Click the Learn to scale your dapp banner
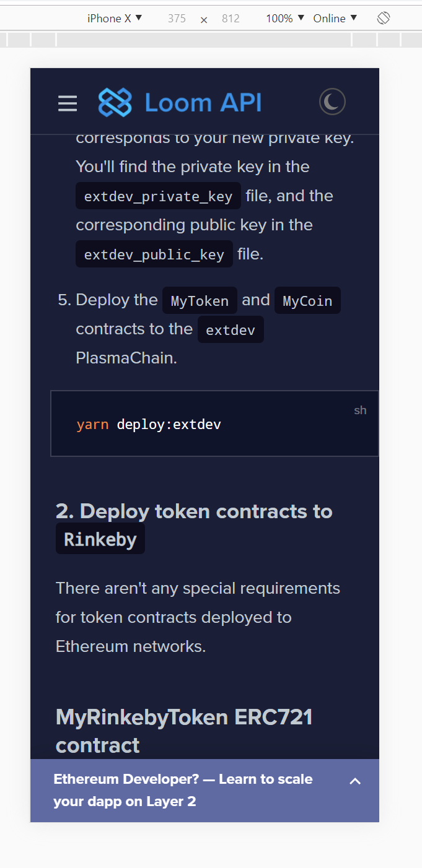The image size is (422, 868). pyautogui.click(x=183, y=790)
